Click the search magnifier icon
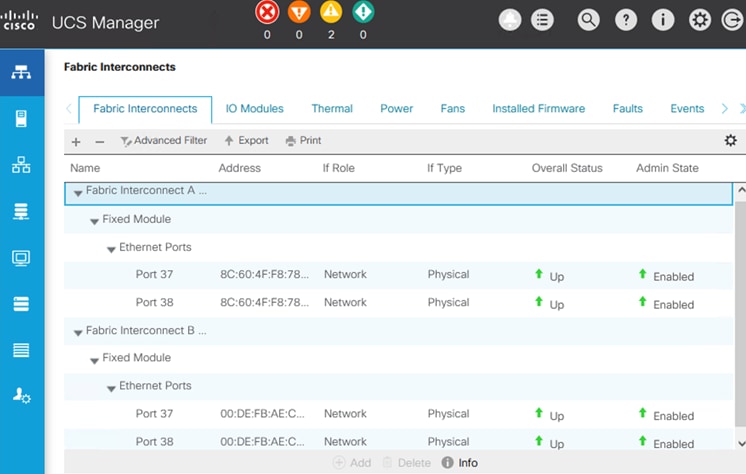 [x=588, y=20]
